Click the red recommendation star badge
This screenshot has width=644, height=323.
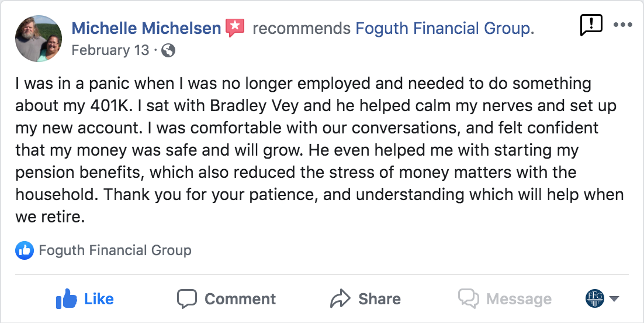pyautogui.click(x=235, y=28)
